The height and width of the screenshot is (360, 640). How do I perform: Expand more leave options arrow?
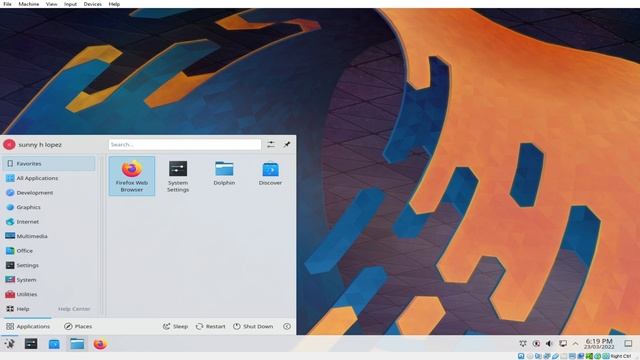(x=287, y=326)
